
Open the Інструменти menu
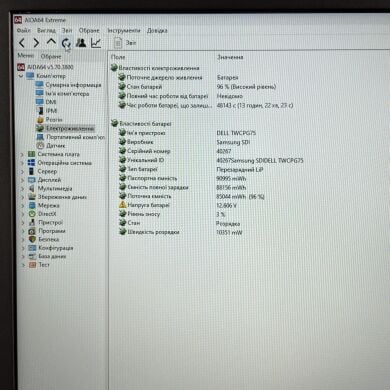click(124, 30)
